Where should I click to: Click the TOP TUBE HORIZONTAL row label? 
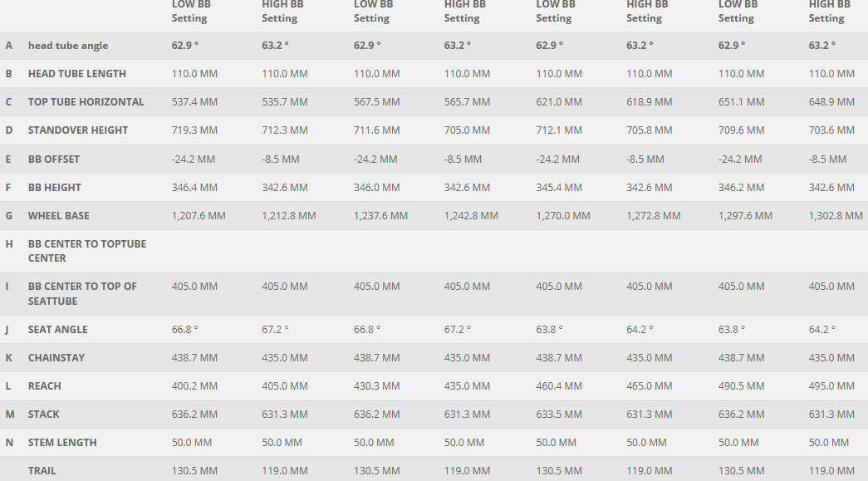tap(86, 102)
